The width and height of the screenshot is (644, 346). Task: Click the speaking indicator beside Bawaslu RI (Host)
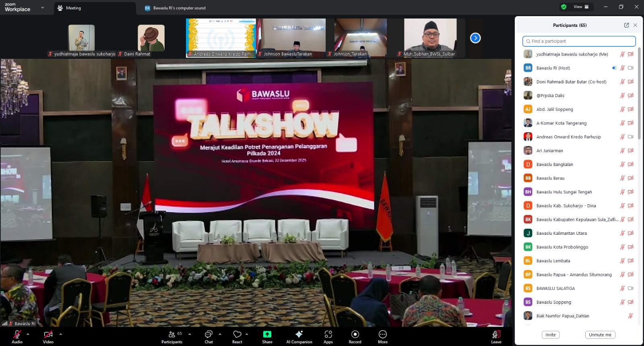click(x=614, y=68)
